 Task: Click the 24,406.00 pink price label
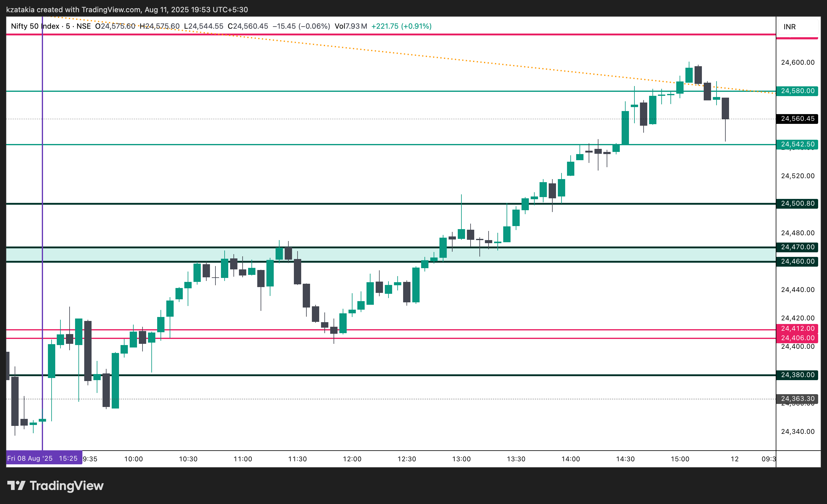[x=797, y=338]
